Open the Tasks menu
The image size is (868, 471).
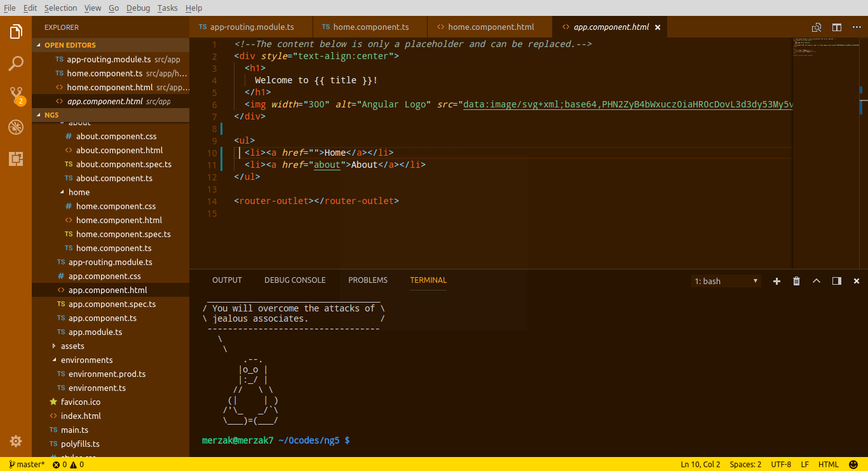click(168, 8)
